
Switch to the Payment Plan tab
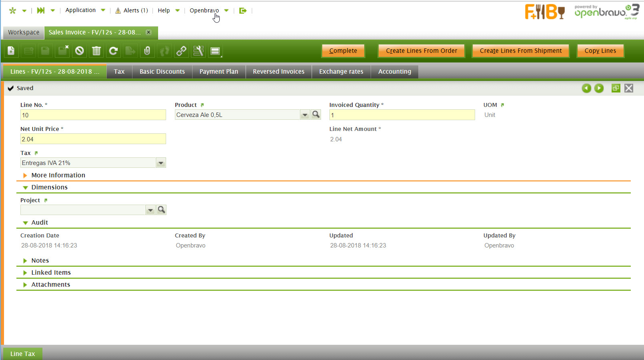click(x=219, y=72)
